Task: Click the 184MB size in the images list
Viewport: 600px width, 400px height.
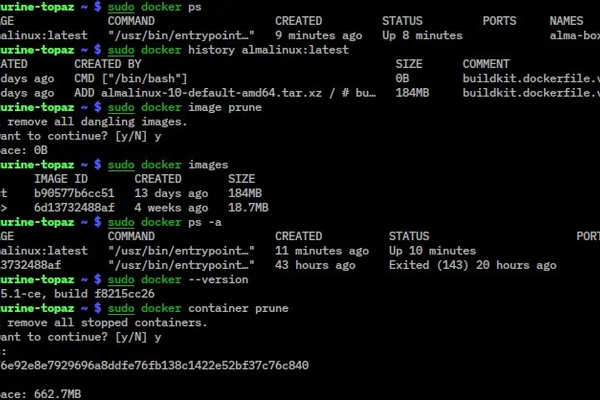Action: click(x=245, y=193)
